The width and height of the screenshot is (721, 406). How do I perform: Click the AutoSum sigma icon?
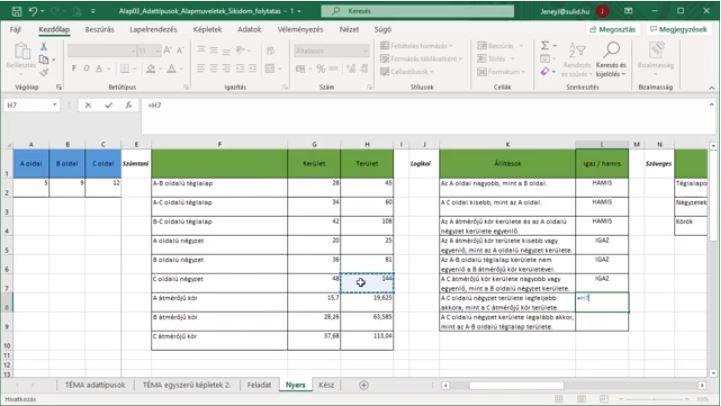point(547,46)
